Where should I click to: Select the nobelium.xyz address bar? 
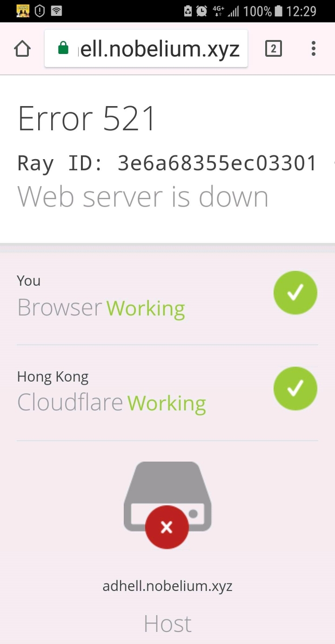(x=146, y=48)
